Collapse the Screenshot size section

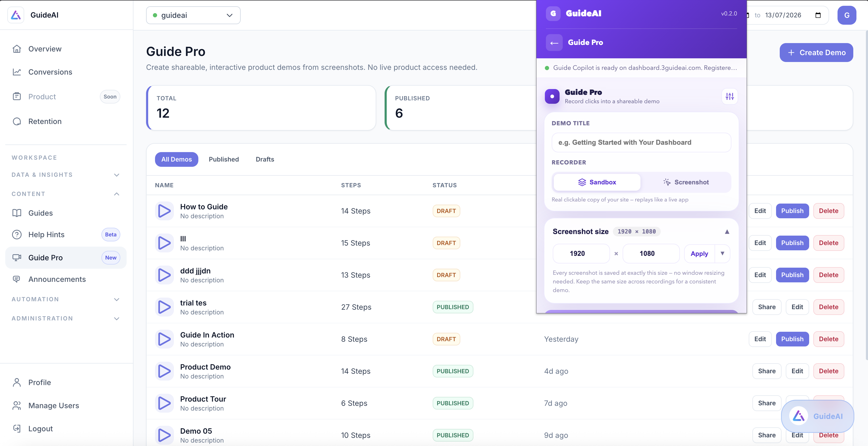pos(727,231)
